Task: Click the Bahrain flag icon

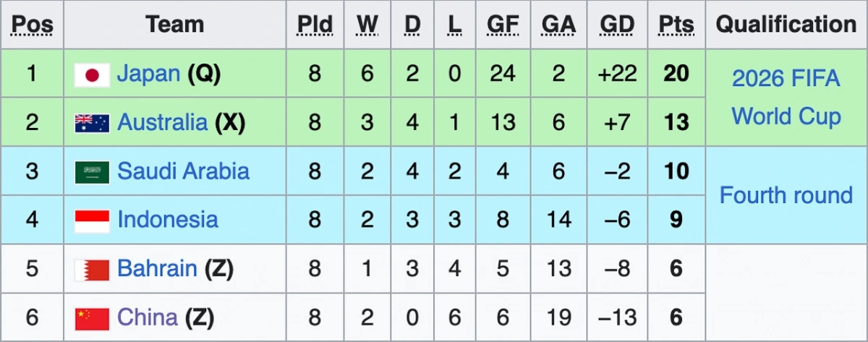Action: (x=92, y=270)
